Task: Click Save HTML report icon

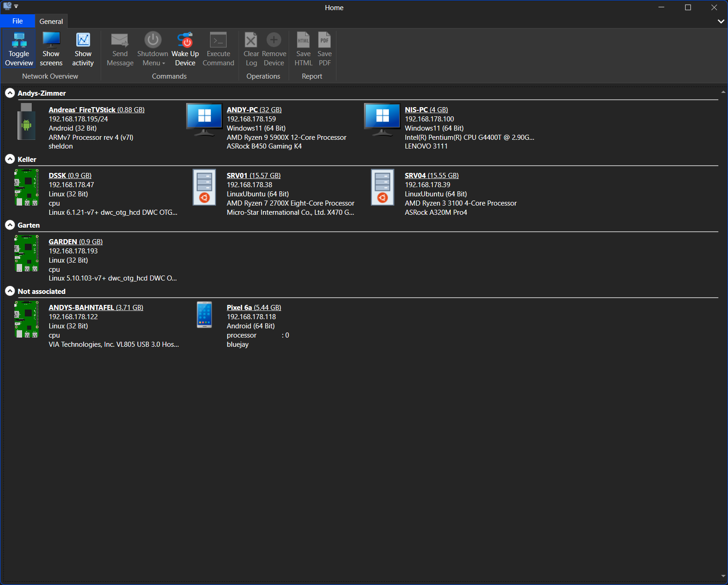Action: [x=303, y=40]
